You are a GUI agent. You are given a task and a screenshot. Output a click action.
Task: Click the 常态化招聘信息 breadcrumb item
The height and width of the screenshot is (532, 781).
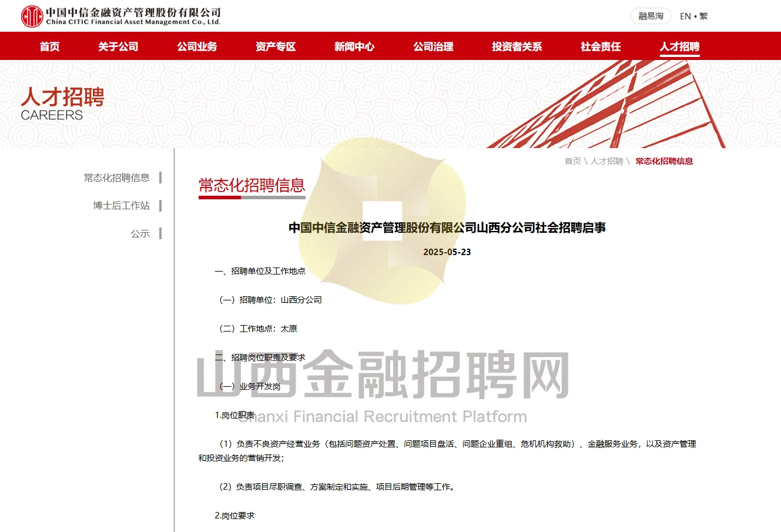click(x=664, y=161)
